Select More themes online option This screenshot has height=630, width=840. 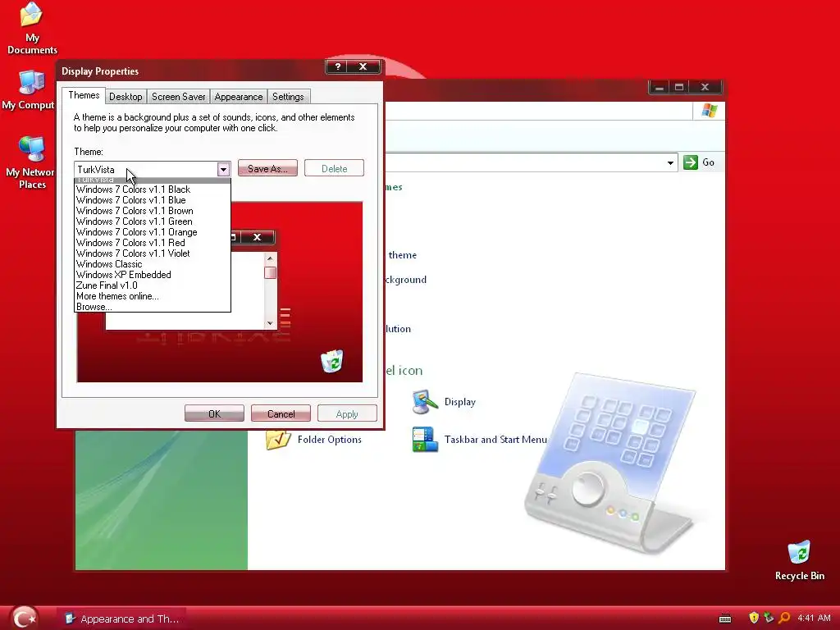(x=152, y=296)
